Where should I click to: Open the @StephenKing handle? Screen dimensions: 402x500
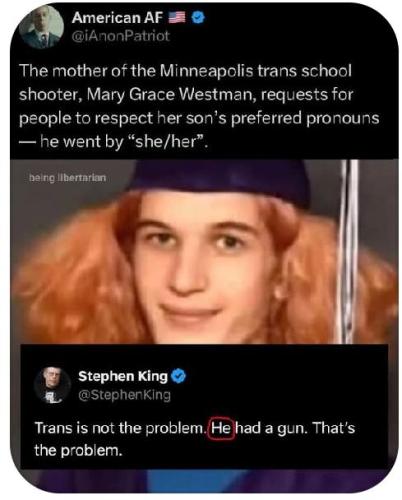(124, 395)
